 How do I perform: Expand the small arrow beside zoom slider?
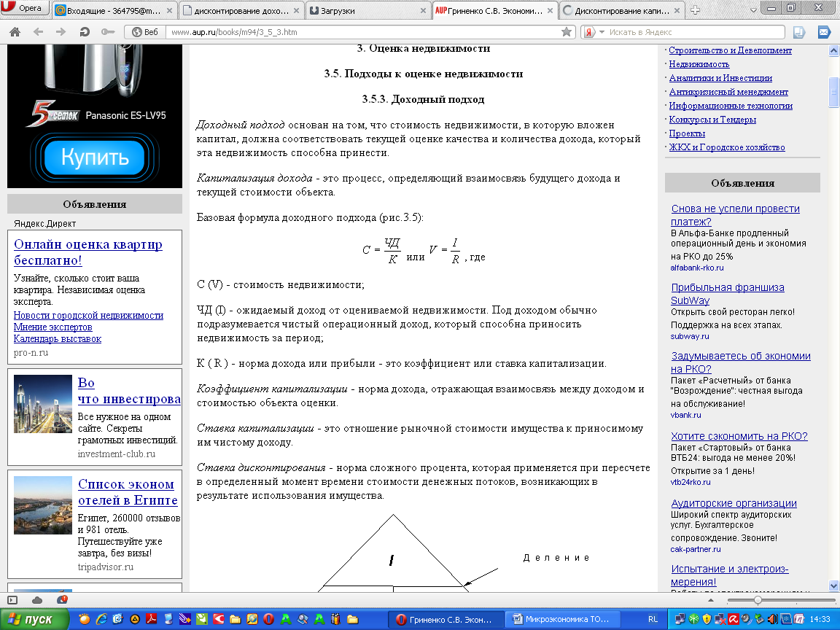[711, 600]
